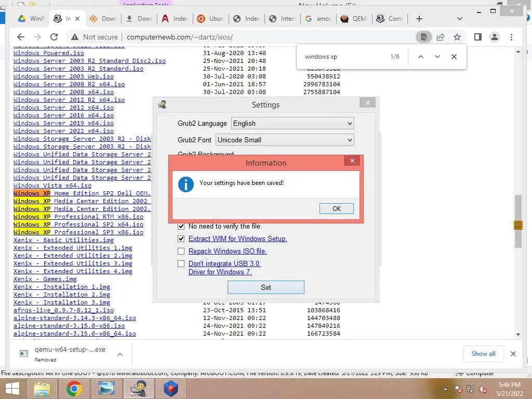Click the blue information icon in dialog

[x=186, y=184]
